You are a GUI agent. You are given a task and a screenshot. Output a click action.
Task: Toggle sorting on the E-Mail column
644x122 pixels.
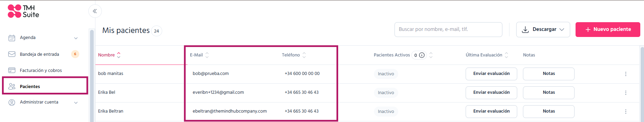pos(199,55)
